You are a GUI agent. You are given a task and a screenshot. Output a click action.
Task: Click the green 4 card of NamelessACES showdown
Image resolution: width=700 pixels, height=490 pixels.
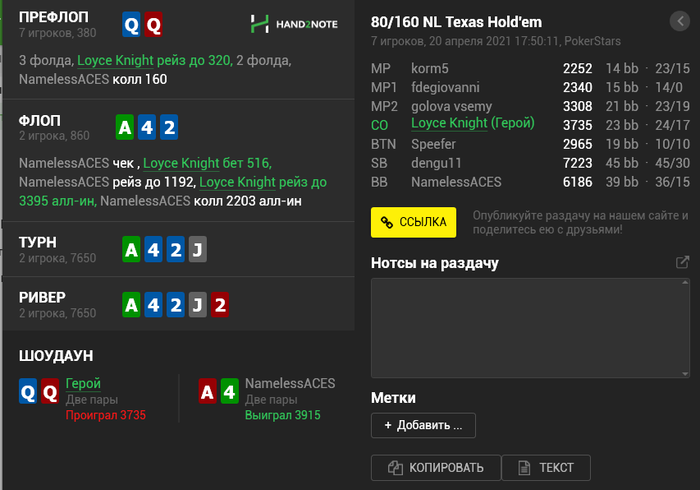229,391
